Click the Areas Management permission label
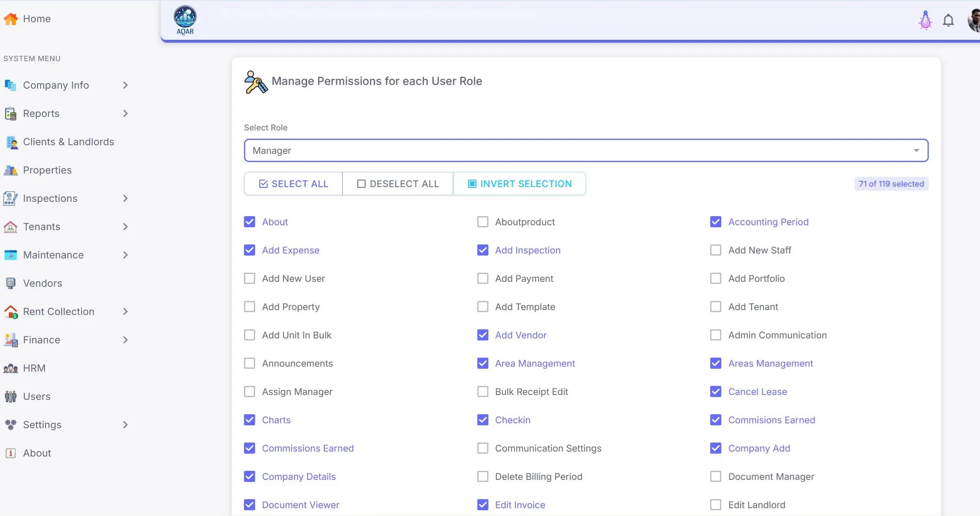This screenshot has height=516, width=980. pyautogui.click(x=770, y=364)
